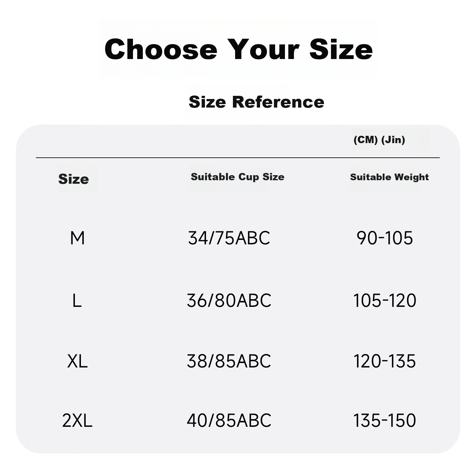
Task: Select size M in the table
Action: [x=77, y=238]
